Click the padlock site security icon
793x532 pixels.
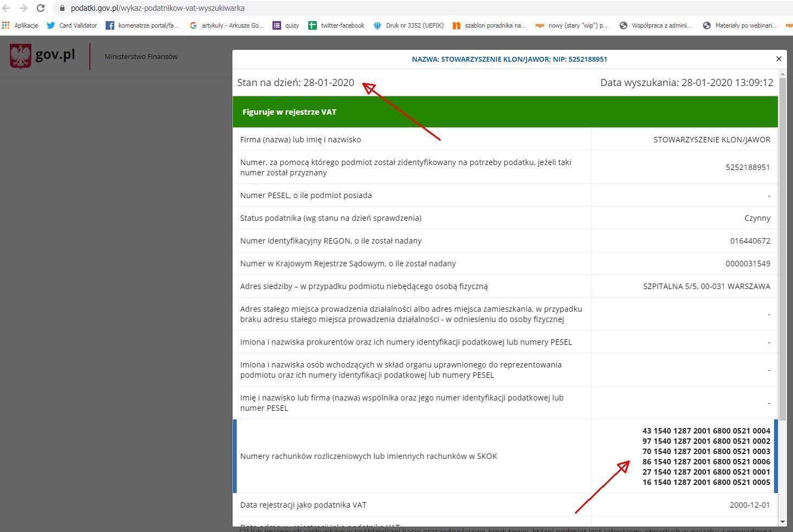62,8
